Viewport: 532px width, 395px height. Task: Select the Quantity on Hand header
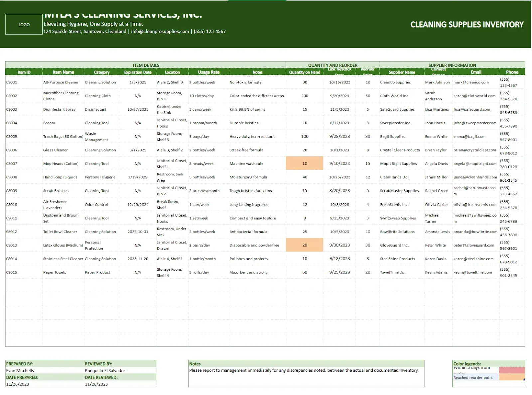tap(304, 72)
